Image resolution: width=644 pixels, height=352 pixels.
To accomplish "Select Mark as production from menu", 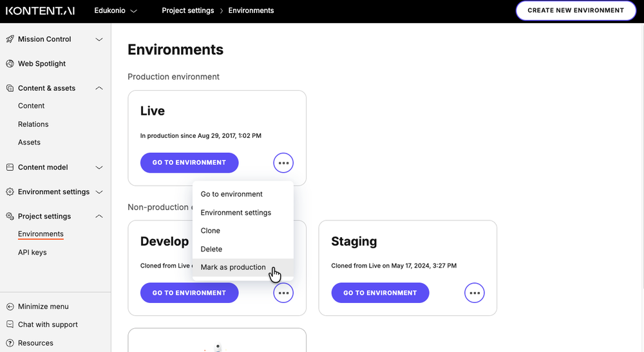I will pos(233,268).
